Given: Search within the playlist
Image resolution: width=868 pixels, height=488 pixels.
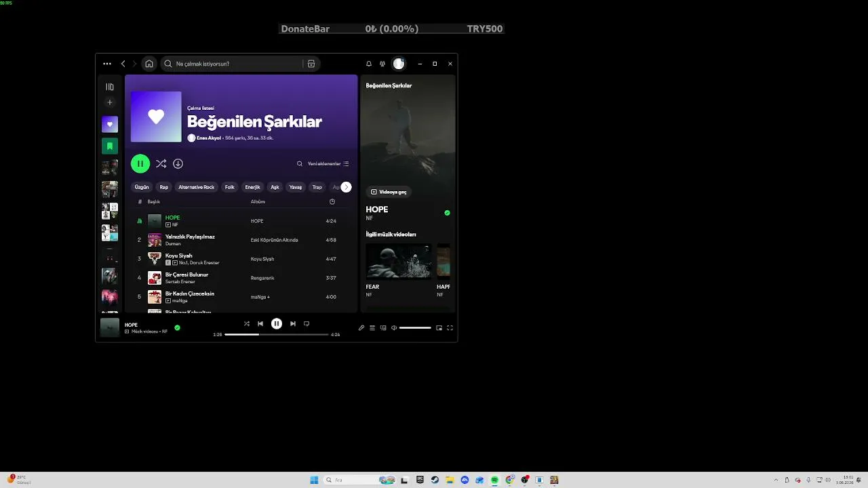Looking at the screenshot, I should [300, 163].
